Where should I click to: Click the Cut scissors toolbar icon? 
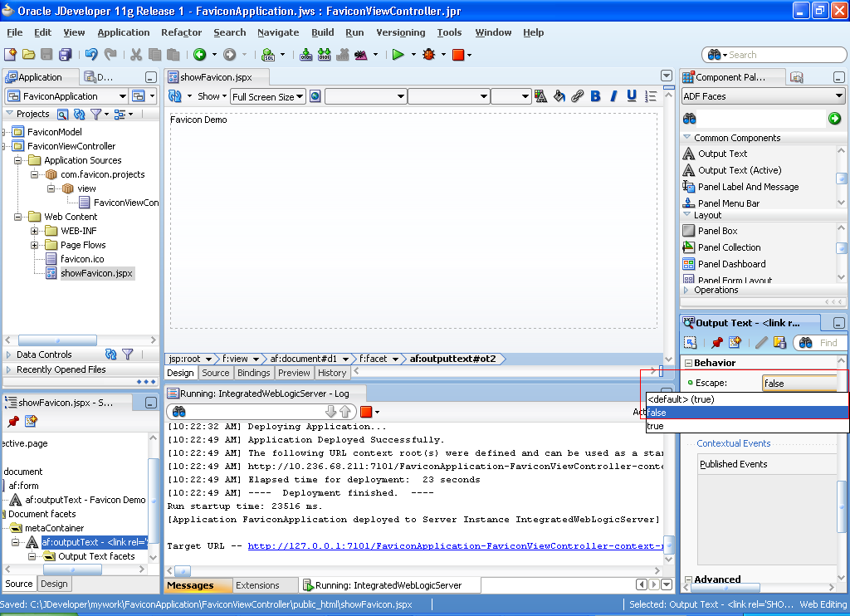[136, 54]
